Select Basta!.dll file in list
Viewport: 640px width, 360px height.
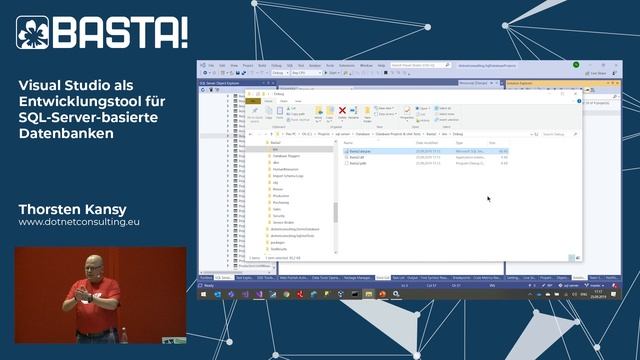click(426, 157)
